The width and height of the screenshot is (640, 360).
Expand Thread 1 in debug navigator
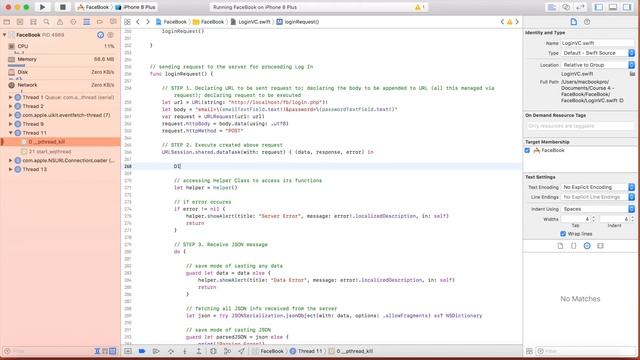click(10, 98)
